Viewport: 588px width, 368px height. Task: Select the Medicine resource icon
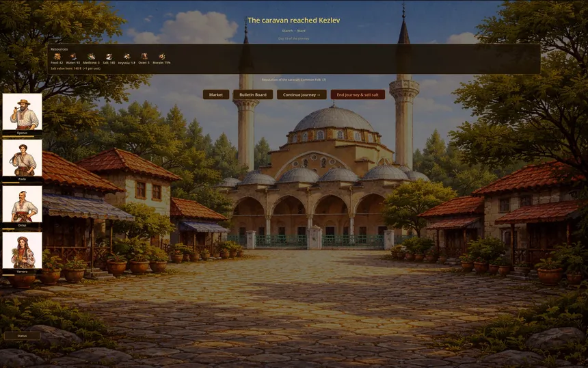[x=91, y=57]
